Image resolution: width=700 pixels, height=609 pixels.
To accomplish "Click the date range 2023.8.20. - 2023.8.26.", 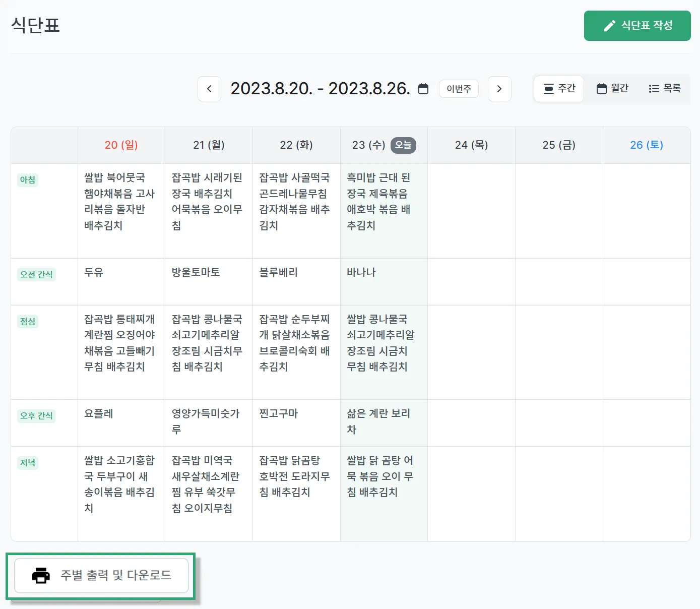I will coord(320,89).
